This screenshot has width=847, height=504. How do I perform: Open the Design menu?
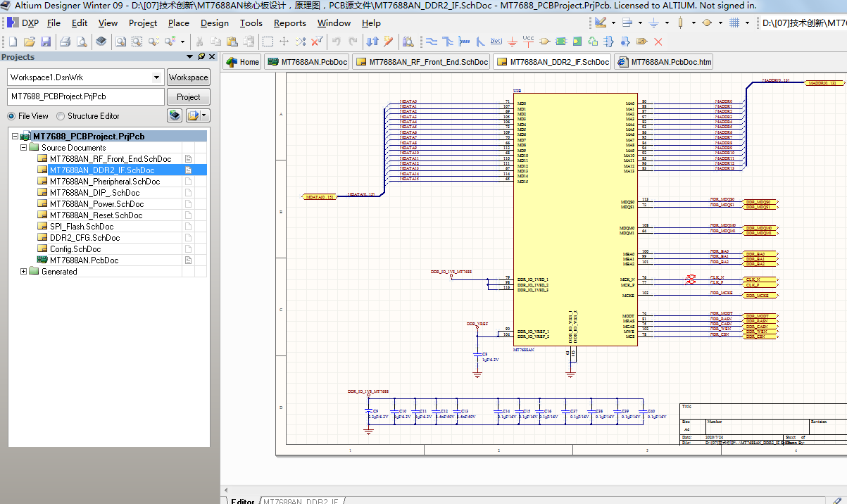215,23
